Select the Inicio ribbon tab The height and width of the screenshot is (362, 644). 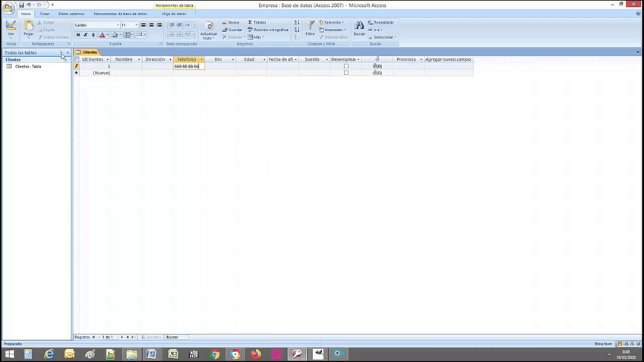click(x=26, y=14)
